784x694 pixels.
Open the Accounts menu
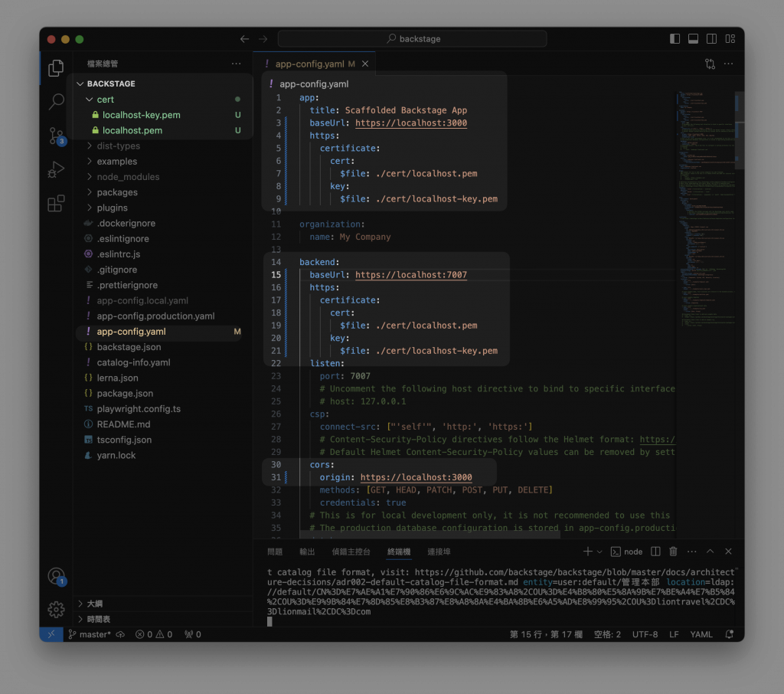tap(56, 576)
